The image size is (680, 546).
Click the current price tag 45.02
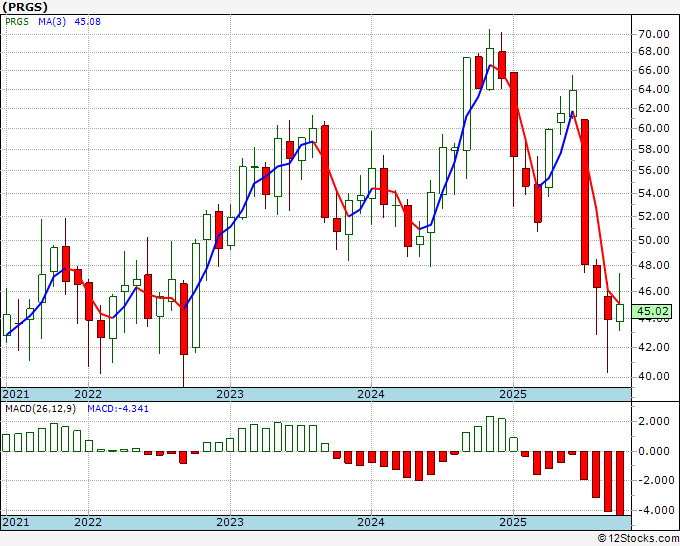pyautogui.click(x=653, y=311)
